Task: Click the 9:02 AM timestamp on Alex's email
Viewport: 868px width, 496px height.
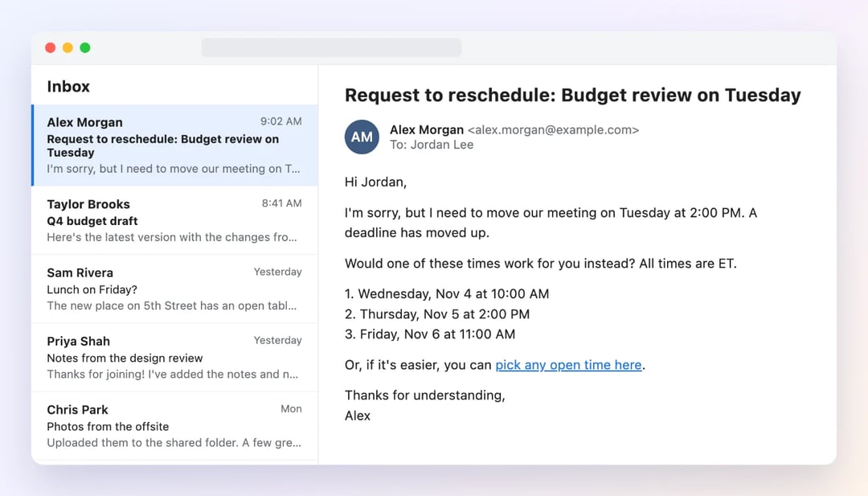Action: [x=280, y=121]
